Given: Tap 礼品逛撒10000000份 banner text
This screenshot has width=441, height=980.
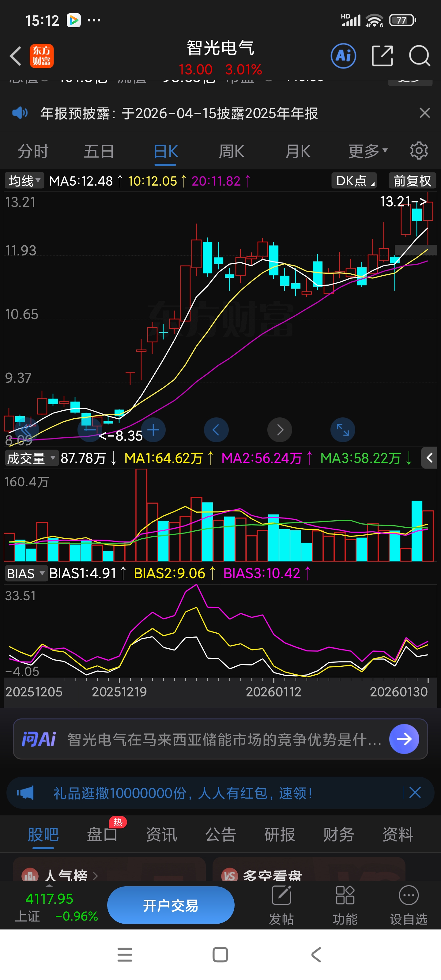Looking at the screenshot, I should [x=183, y=793].
